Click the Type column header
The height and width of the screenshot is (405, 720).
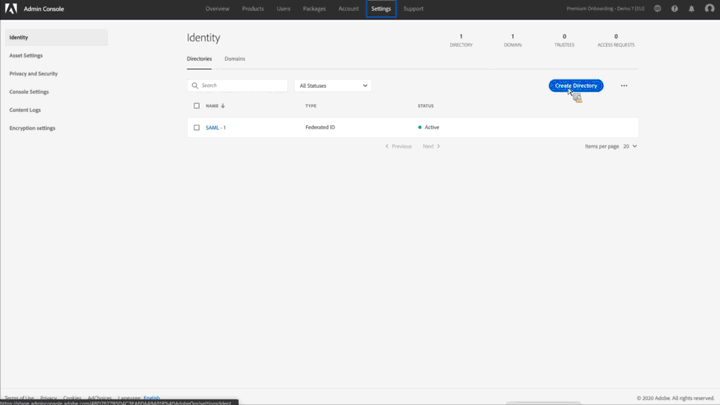tap(311, 106)
